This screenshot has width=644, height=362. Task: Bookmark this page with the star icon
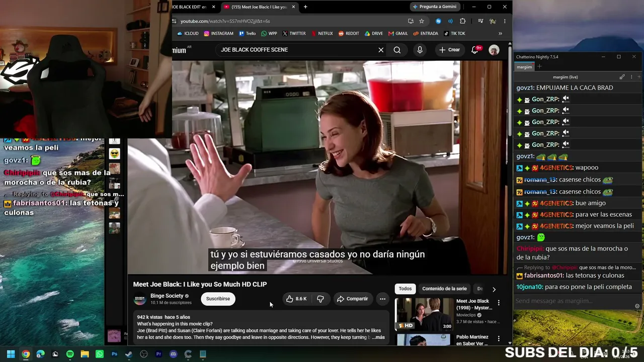coord(422,21)
